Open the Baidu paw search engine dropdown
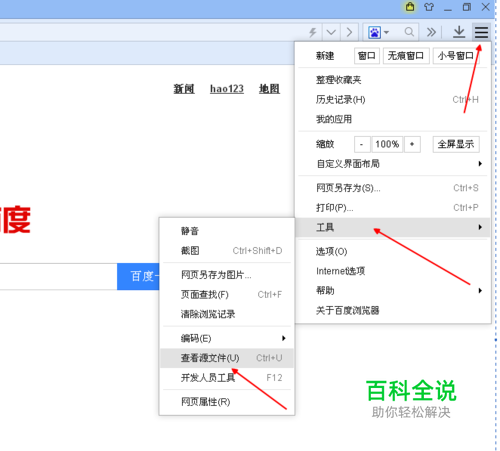The height and width of the screenshot is (451, 500). pyautogui.click(x=379, y=32)
